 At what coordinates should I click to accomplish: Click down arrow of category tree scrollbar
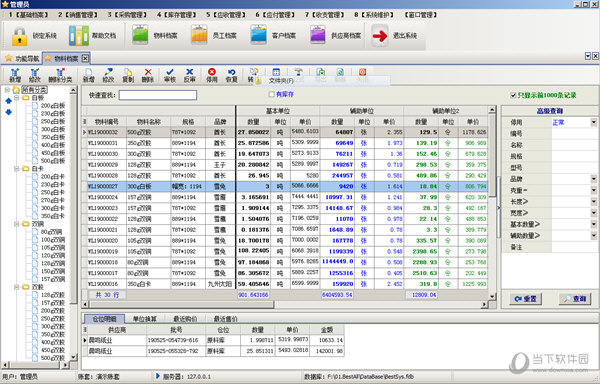point(73,357)
